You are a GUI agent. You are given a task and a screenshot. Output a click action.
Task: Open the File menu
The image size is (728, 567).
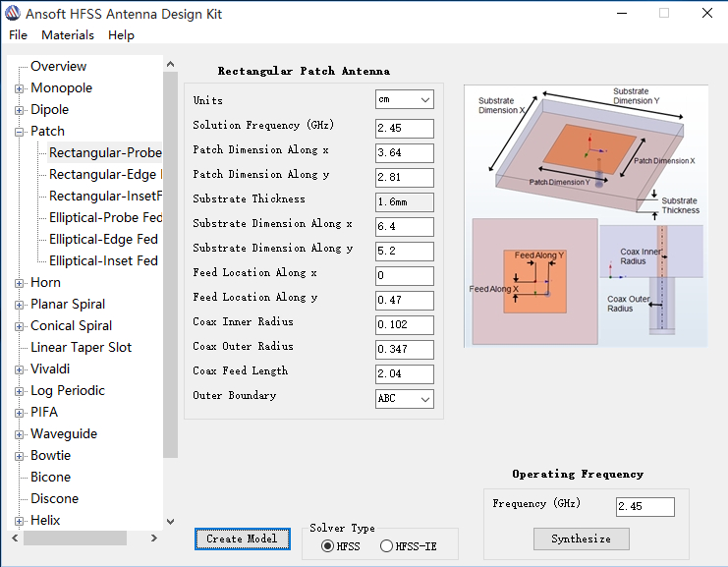pyautogui.click(x=18, y=35)
